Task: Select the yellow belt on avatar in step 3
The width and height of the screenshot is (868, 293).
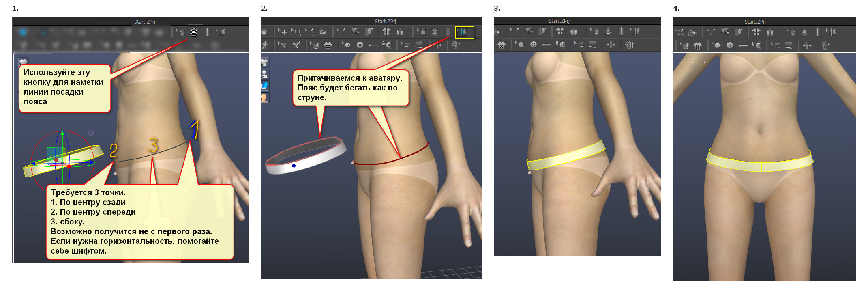Action: (x=566, y=155)
